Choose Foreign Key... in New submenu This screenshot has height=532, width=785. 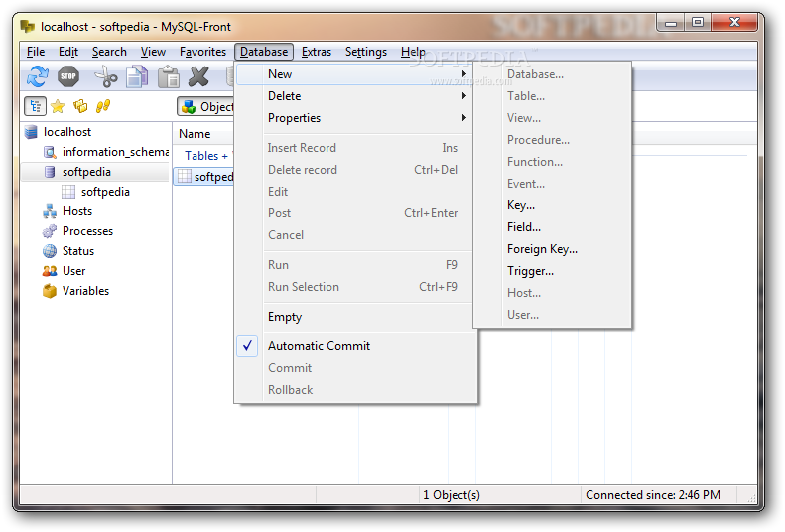tap(552, 249)
